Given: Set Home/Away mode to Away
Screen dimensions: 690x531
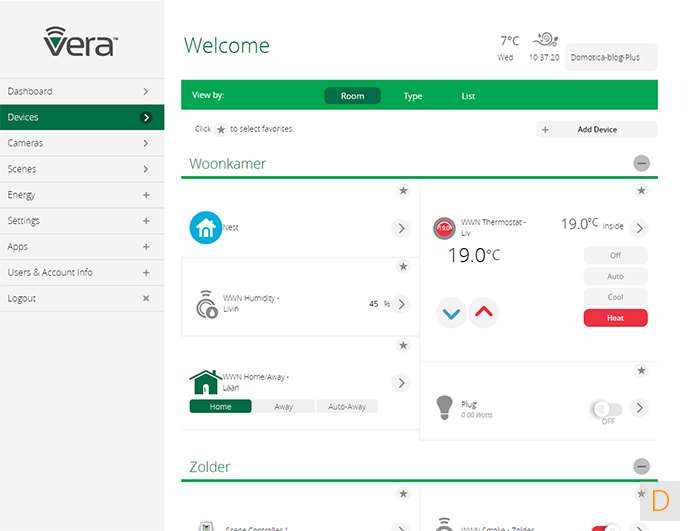Looking at the screenshot, I should coord(284,407).
